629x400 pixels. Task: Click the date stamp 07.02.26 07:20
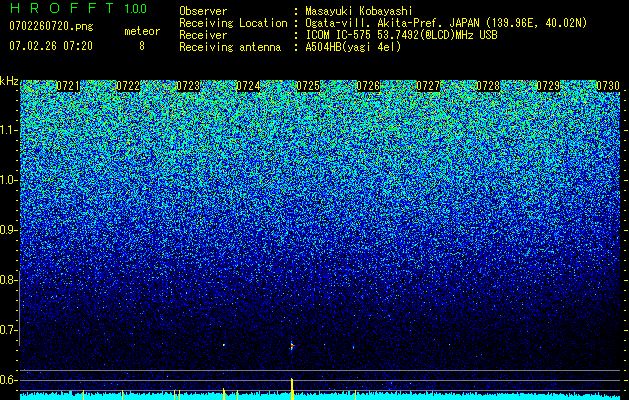[x=51, y=46]
